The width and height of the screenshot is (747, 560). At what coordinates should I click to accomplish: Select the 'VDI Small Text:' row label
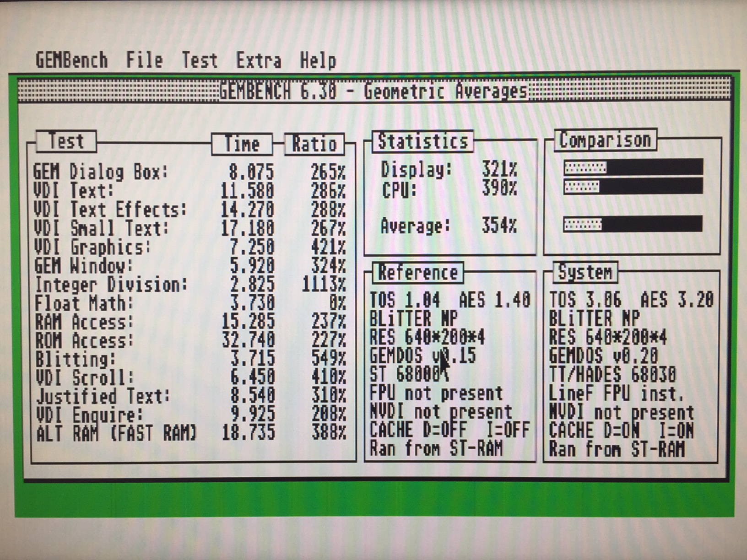101,228
